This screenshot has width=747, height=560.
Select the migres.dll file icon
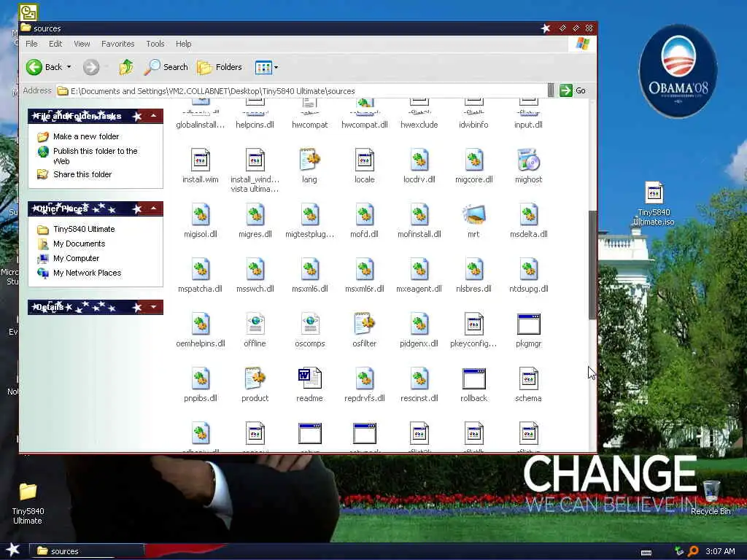255,215
